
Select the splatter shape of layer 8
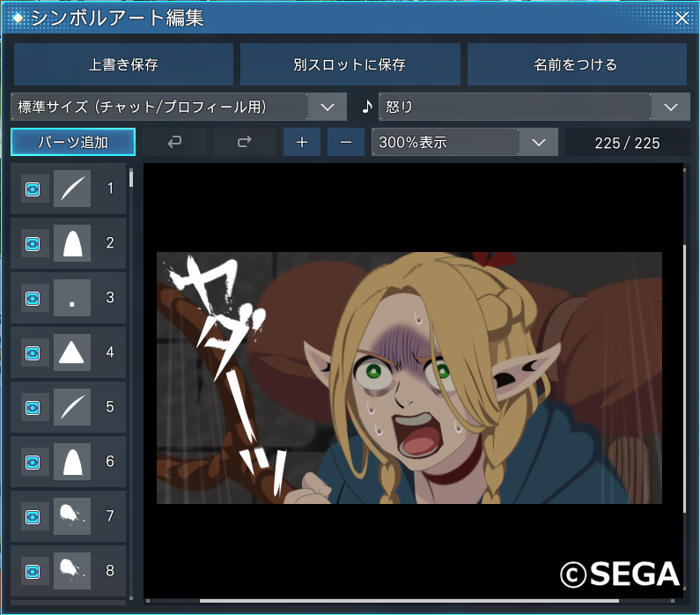coord(72,571)
